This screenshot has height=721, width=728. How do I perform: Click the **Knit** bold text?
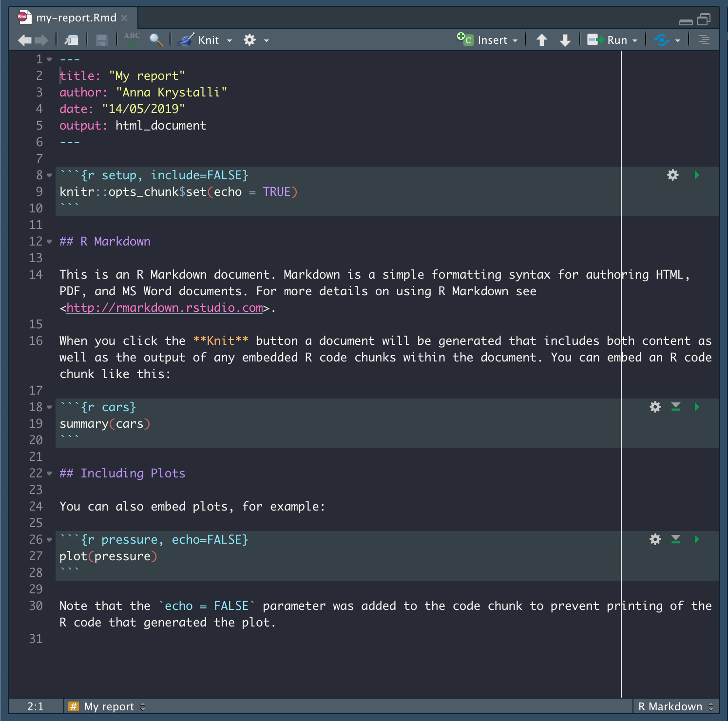tap(221, 341)
